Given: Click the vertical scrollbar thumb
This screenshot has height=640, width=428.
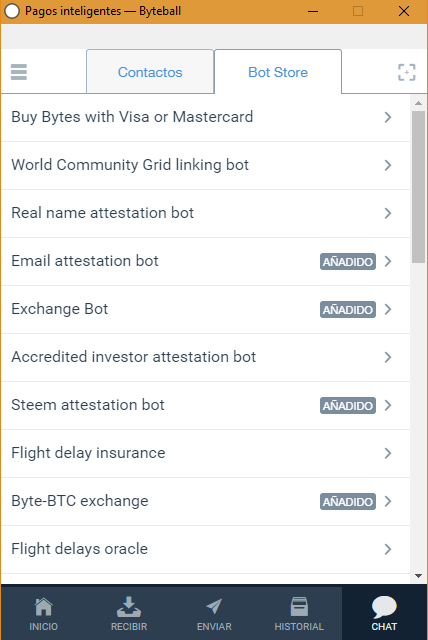Looking at the screenshot, I should (418, 187).
